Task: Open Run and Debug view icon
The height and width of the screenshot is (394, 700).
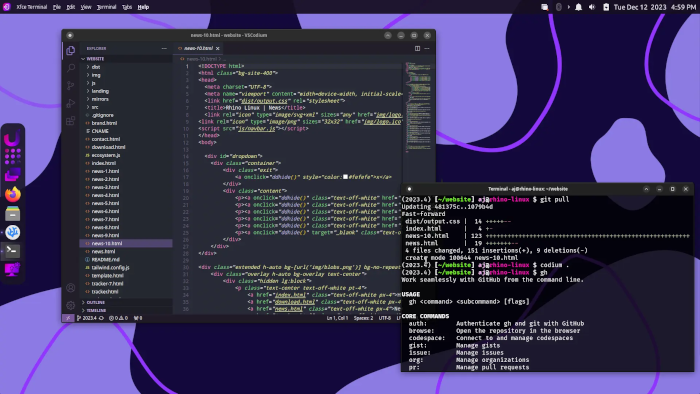Action: click(x=71, y=104)
